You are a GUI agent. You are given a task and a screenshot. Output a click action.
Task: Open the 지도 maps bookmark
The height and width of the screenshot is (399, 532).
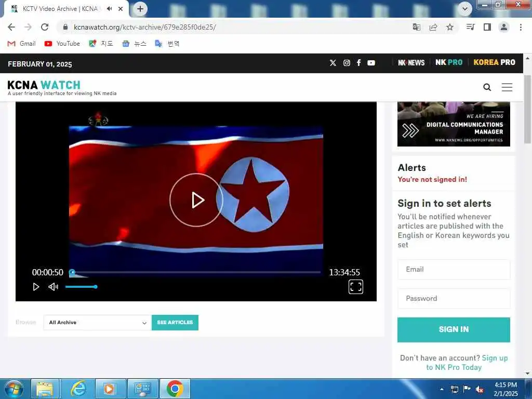(101, 44)
